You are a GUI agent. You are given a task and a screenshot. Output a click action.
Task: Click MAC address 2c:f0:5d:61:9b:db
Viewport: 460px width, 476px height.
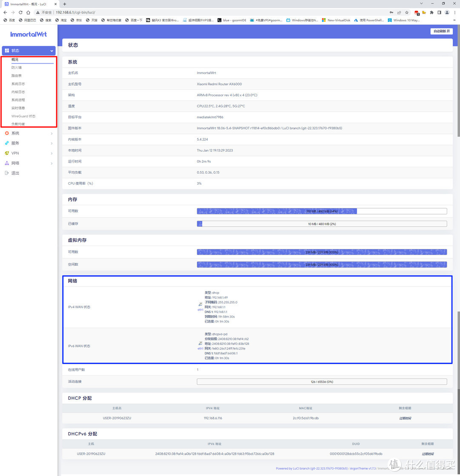tap(306, 418)
